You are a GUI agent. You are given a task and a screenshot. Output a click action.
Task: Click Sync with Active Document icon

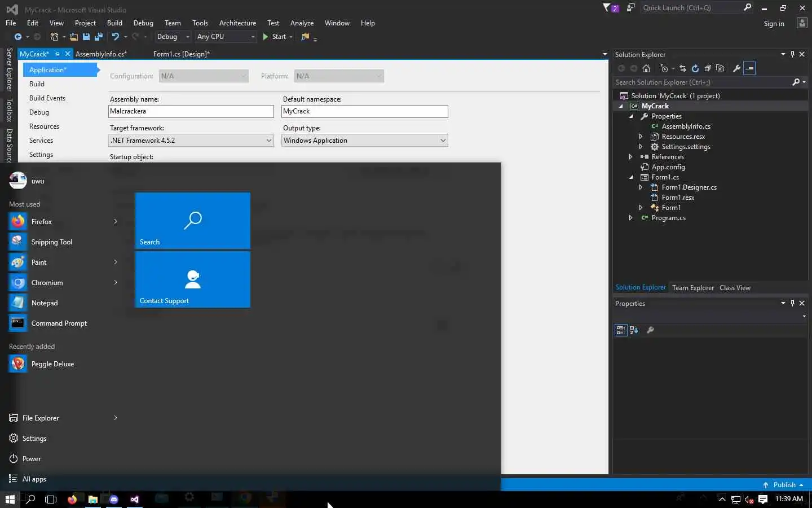coord(683,68)
